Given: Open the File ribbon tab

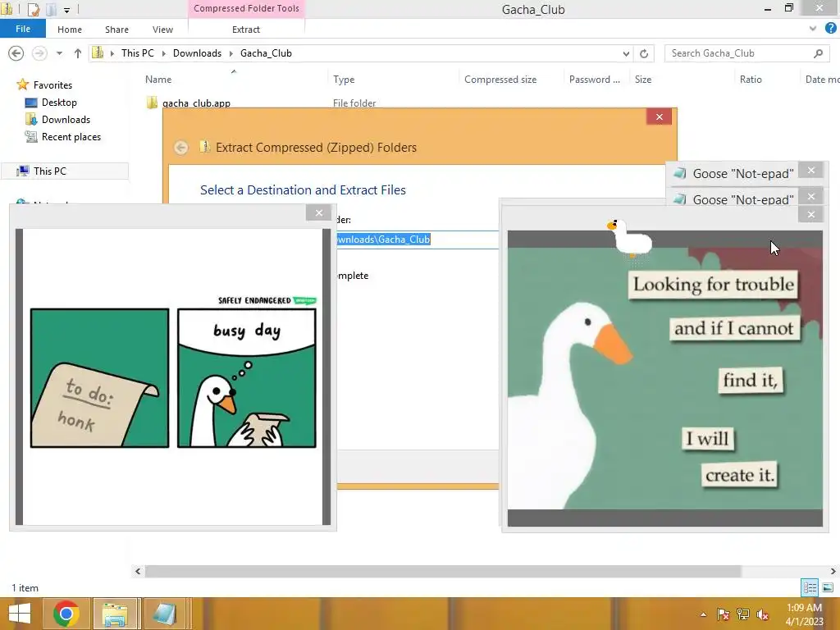Looking at the screenshot, I should (x=22, y=29).
